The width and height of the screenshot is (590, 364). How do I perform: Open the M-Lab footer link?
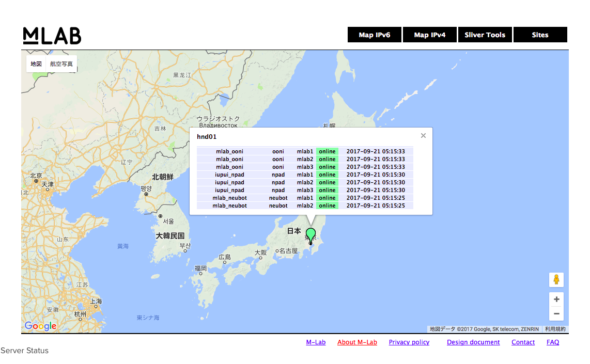coord(316,342)
